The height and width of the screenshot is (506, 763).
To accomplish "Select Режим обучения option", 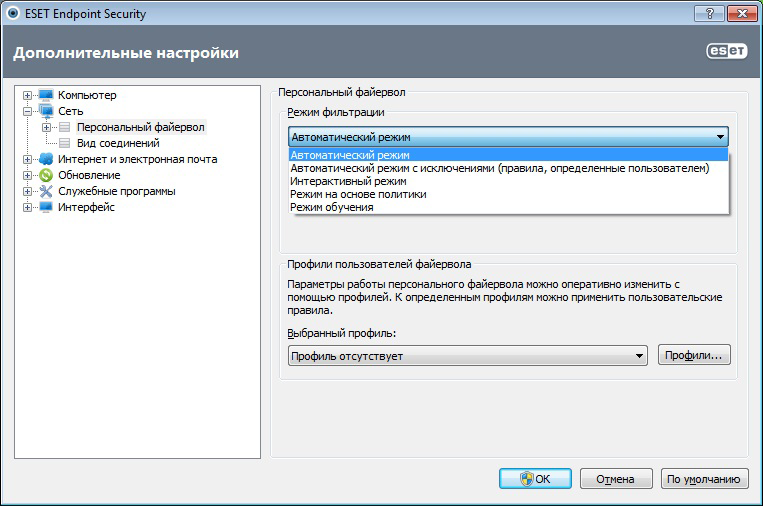I will pos(509,207).
